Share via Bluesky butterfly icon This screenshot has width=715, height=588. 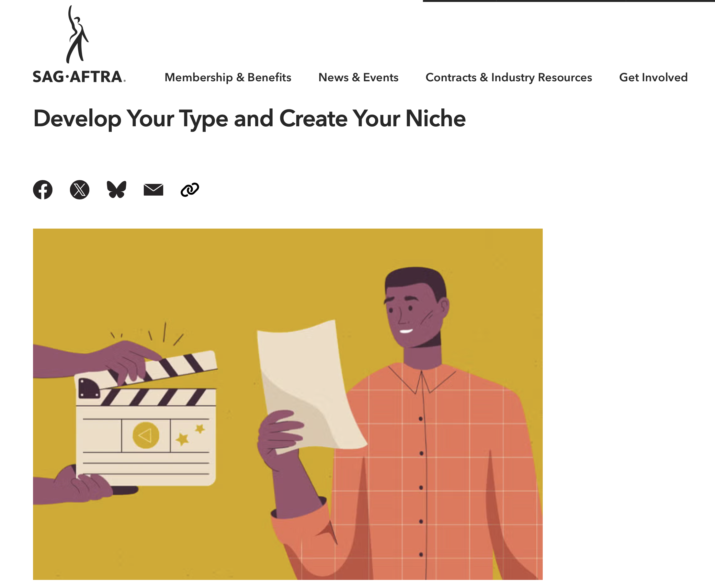[117, 190]
